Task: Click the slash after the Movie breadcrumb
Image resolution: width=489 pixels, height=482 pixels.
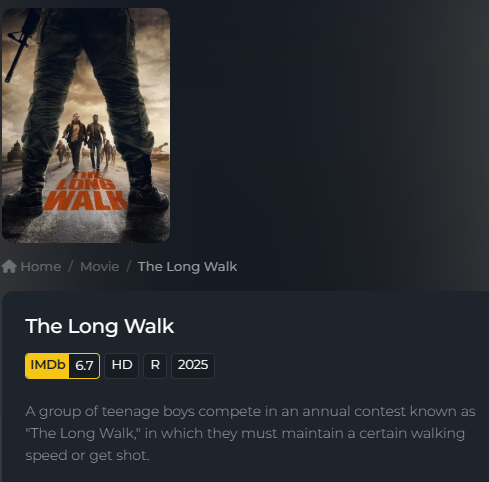Action: [x=128, y=267]
